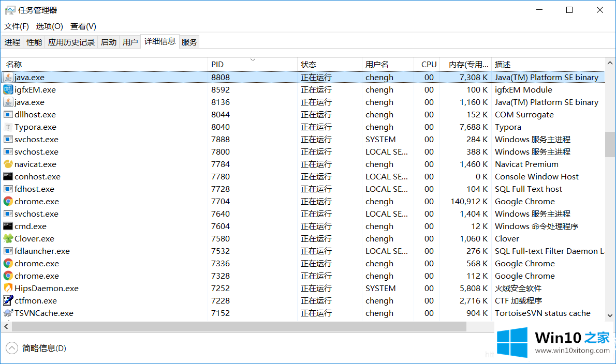Click the CTF 加载程序 description
616x364 pixels.
tap(518, 300)
